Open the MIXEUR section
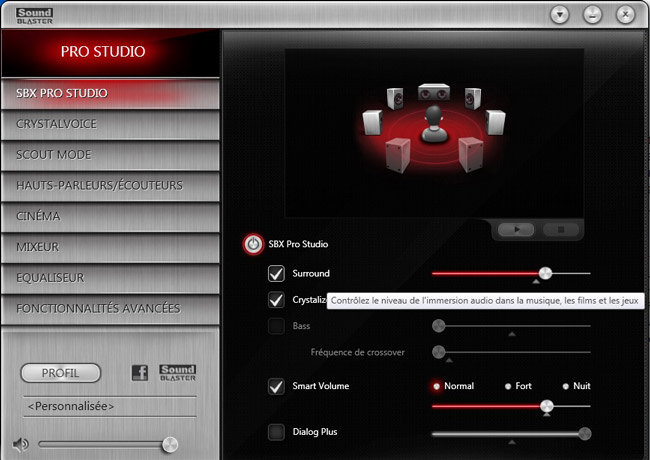This screenshot has width=650, height=460. pos(110,247)
